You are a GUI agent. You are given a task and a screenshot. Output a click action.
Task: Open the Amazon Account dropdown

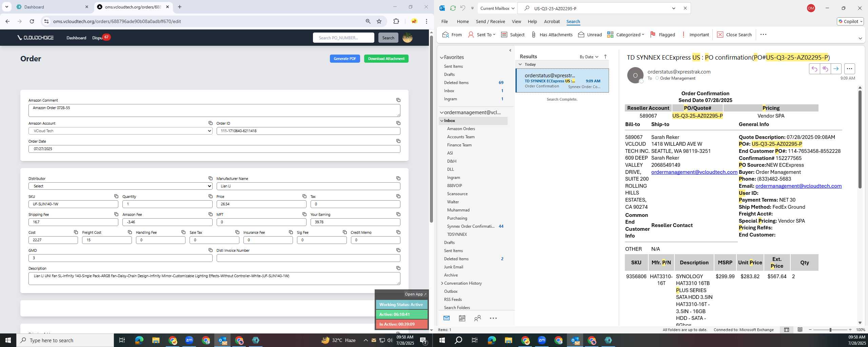tap(120, 131)
